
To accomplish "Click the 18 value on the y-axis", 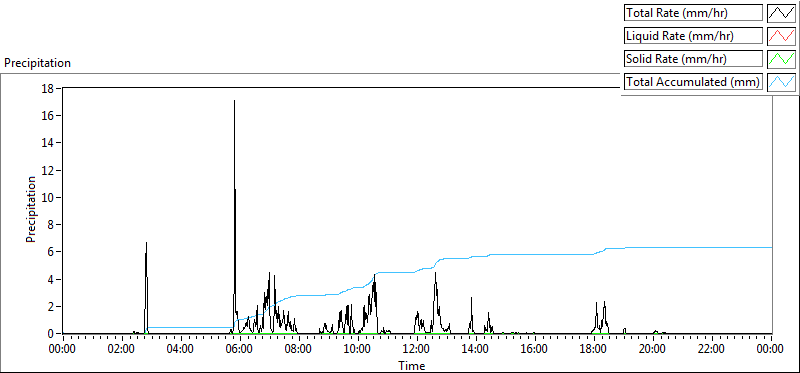I will pyautogui.click(x=48, y=88).
